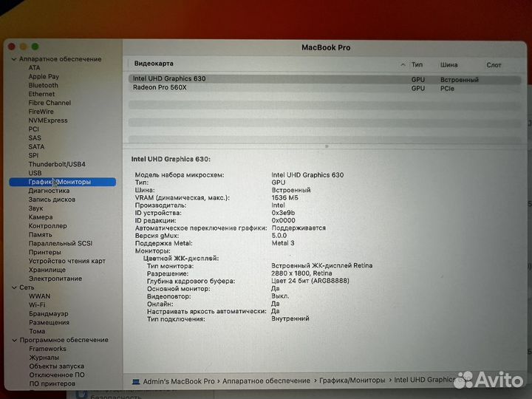The width and height of the screenshot is (532, 399).
Task: Collapse the Программное обеспечение section
Action: click(x=14, y=340)
